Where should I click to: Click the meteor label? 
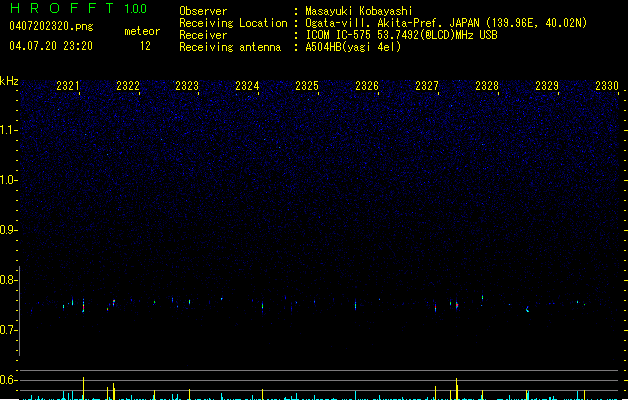click(142, 31)
